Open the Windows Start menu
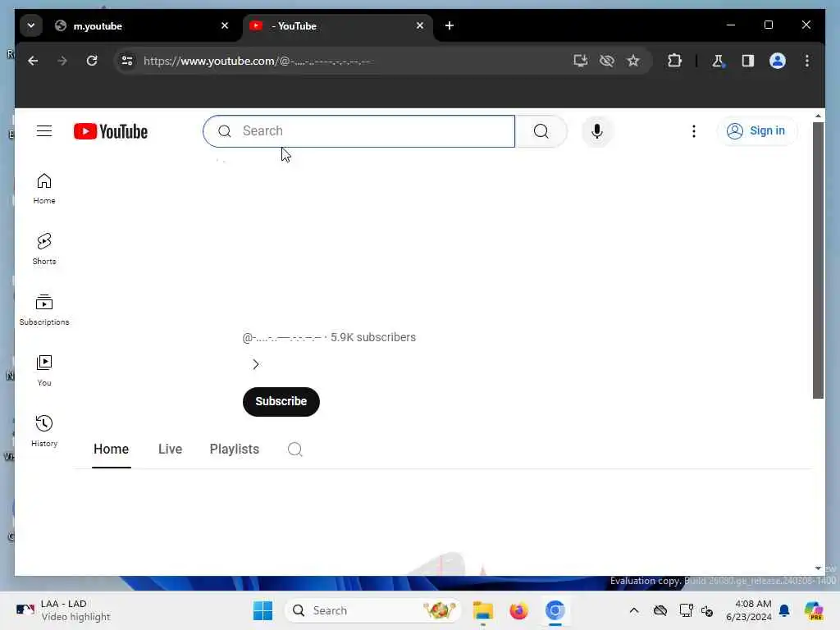840x630 pixels. (x=262, y=610)
